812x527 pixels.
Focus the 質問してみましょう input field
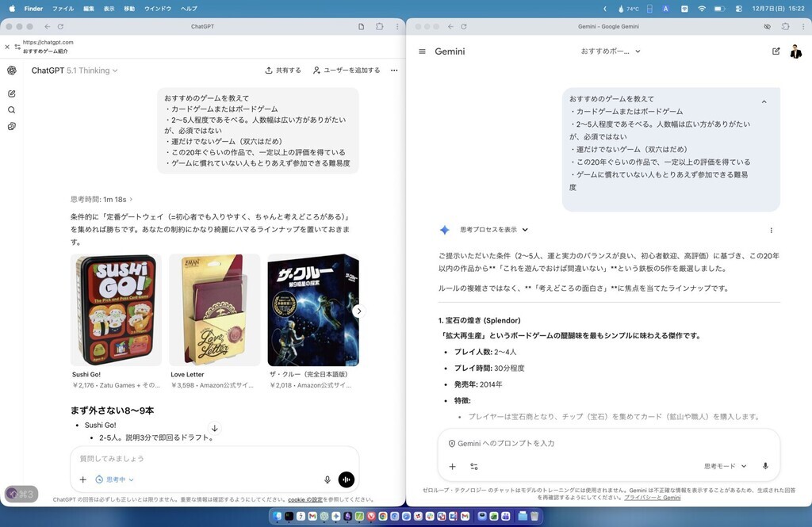click(214, 459)
